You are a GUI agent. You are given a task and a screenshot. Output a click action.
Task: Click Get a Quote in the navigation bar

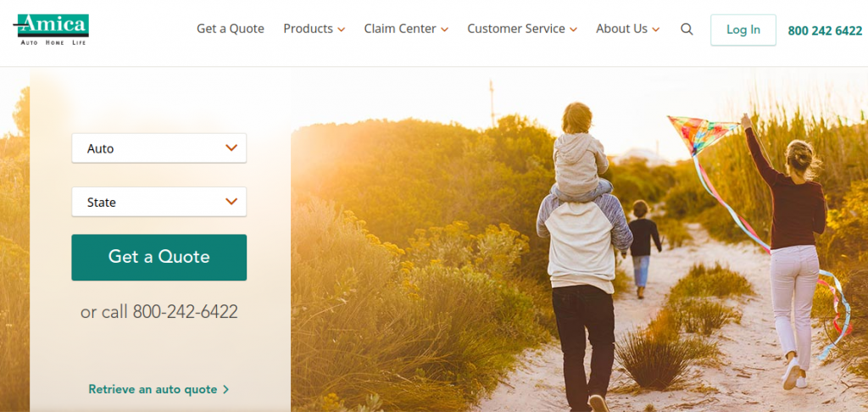[231, 29]
